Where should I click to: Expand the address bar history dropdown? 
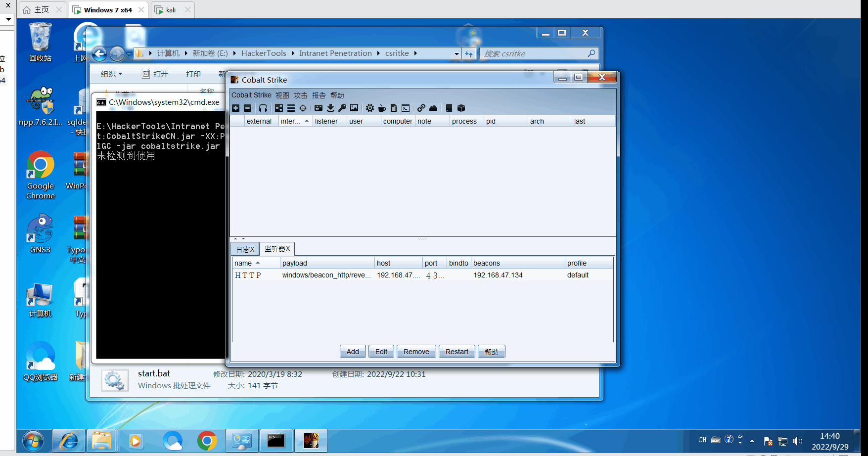[457, 53]
